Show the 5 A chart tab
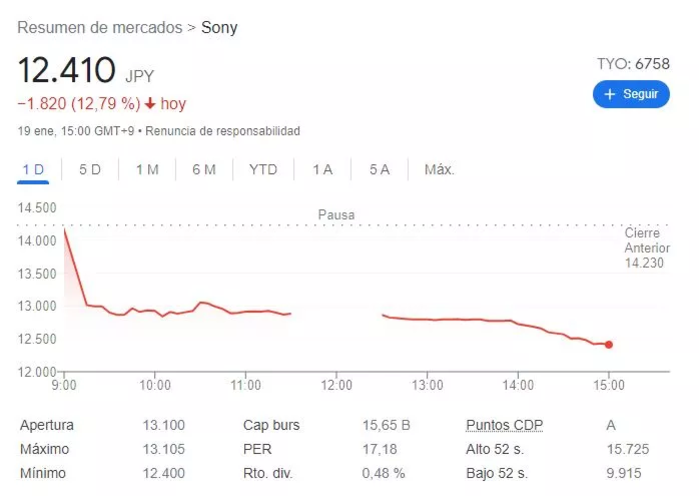 pos(379,169)
